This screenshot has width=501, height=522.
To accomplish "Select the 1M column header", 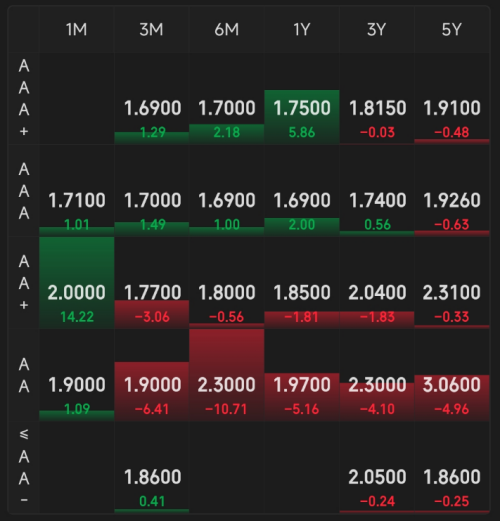I will point(77,30).
